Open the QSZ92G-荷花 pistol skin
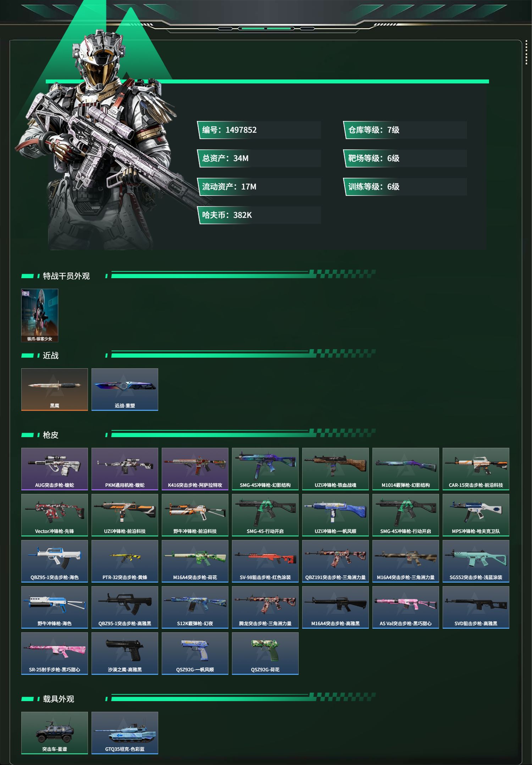This screenshot has width=532, height=765. click(x=265, y=653)
